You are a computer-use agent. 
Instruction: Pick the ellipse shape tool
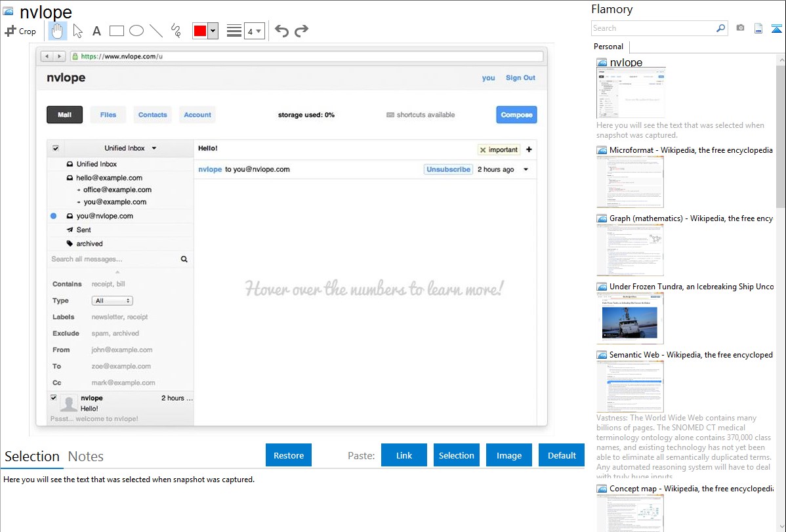pyautogui.click(x=136, y=31)
